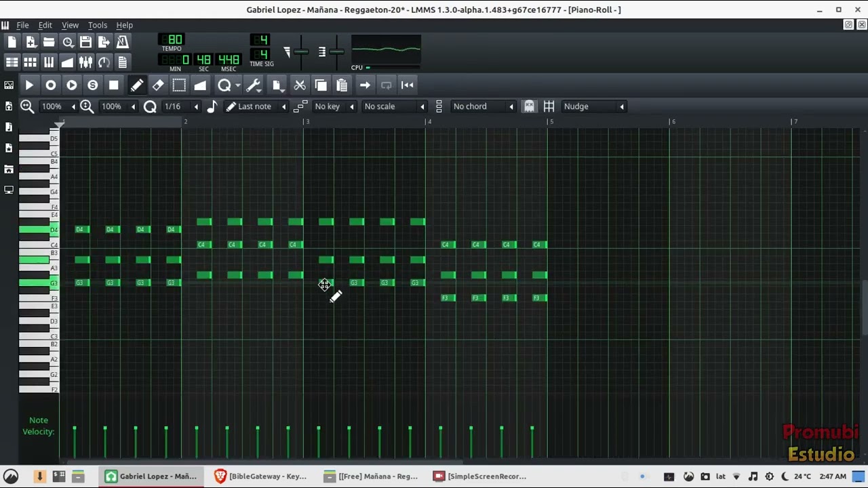Click the export project icon
Viewport: 868px width, 488px height.
[104, 42]
